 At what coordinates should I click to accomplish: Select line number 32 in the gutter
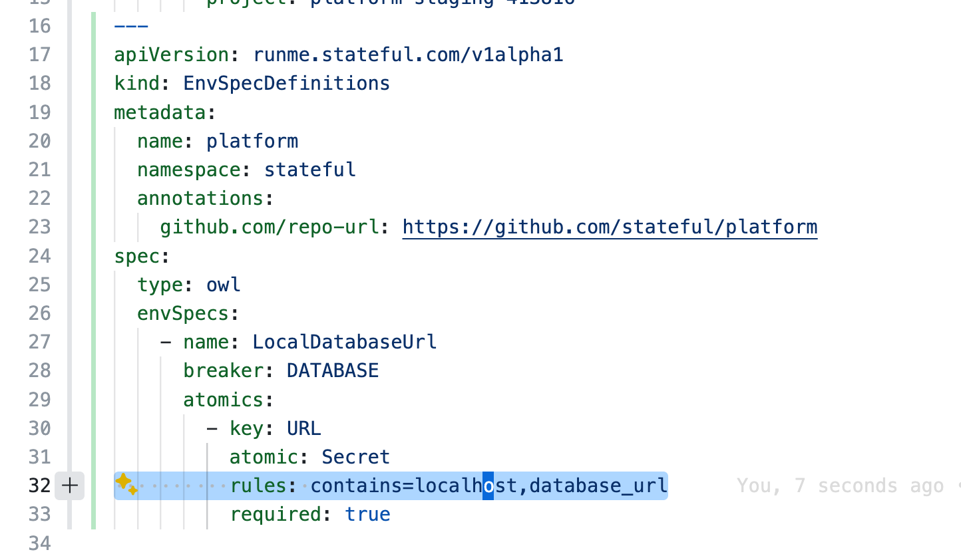[39, 486]
